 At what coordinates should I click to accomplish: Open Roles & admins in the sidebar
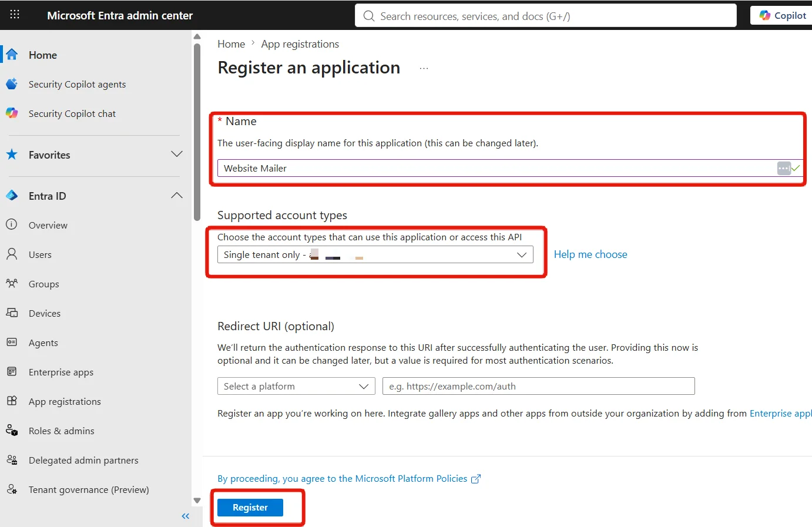click(62, 431)
